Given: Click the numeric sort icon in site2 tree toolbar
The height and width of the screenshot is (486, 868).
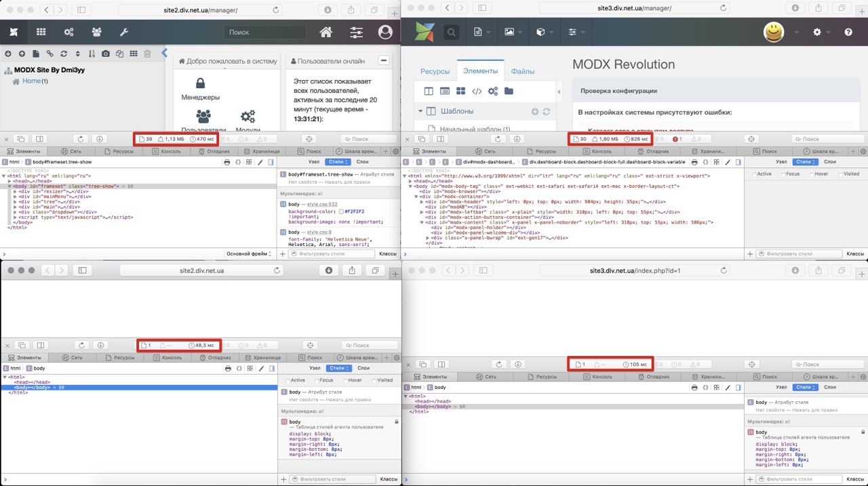Looking at the screenshot, I should [92, 54].
